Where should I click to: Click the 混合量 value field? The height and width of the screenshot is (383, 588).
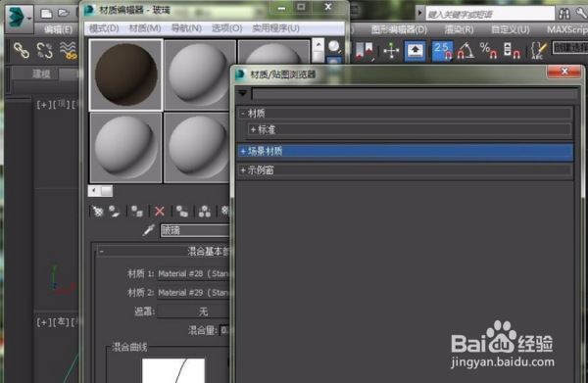pyautogui.click(x=224, y=330)
